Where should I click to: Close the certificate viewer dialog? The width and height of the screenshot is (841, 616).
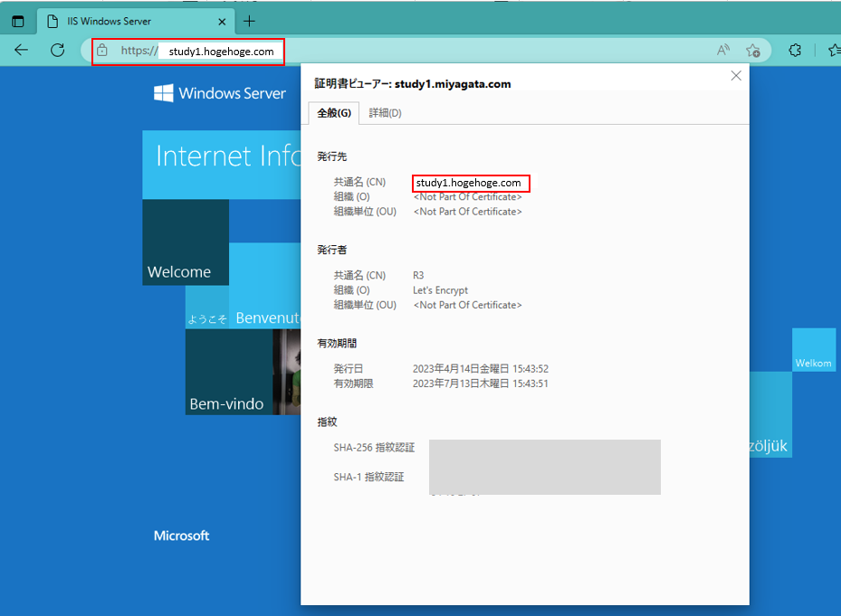tap(736, 76)
